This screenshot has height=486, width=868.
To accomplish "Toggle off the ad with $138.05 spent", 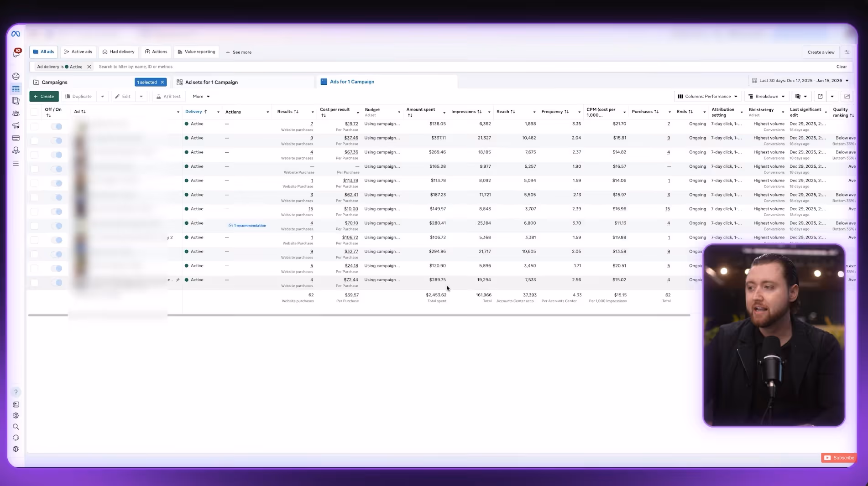I will coord(57,126).
